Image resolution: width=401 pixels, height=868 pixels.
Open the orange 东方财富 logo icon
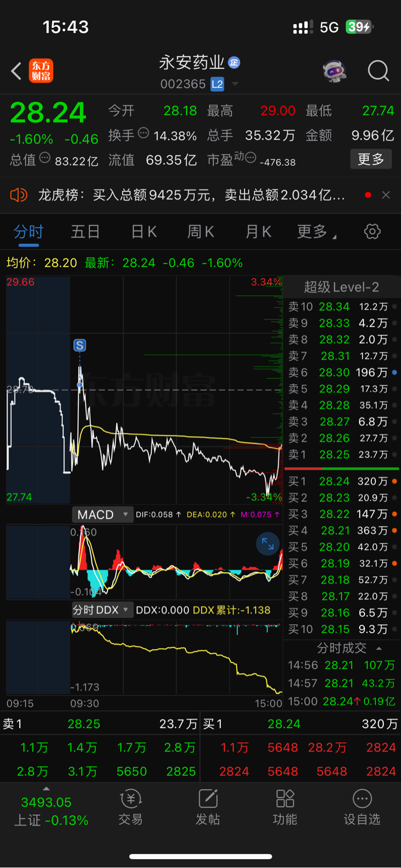click(41, 71)
